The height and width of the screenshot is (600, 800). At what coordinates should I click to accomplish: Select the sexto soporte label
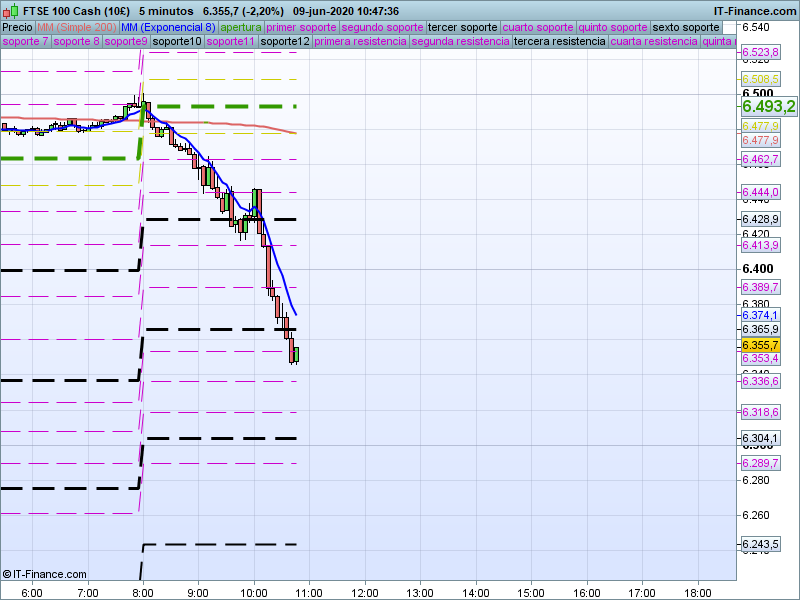tap(686, 27)
